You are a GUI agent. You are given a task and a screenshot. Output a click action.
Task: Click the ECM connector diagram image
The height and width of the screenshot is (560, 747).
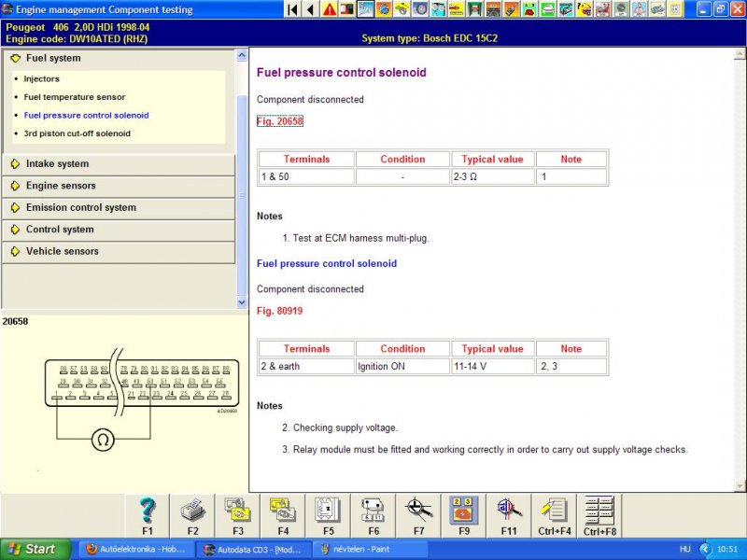click(x=142, y=399)
